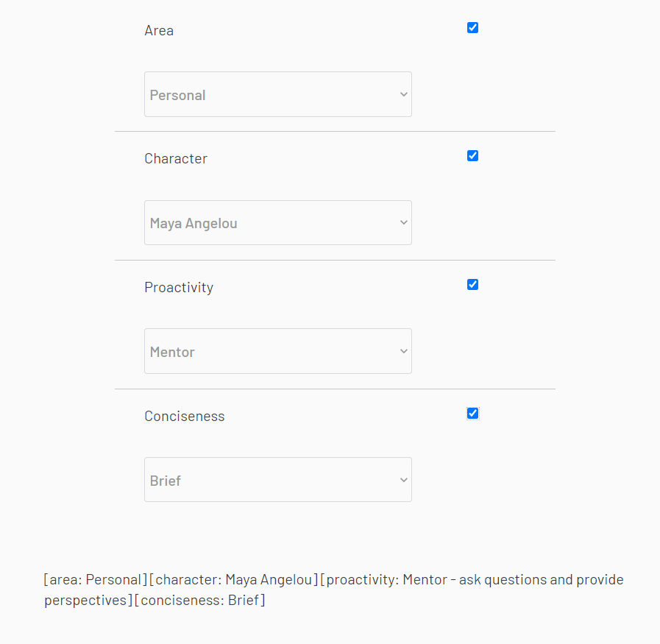Click the Conciseness label
660x644 pixels.
coord(185,417)
